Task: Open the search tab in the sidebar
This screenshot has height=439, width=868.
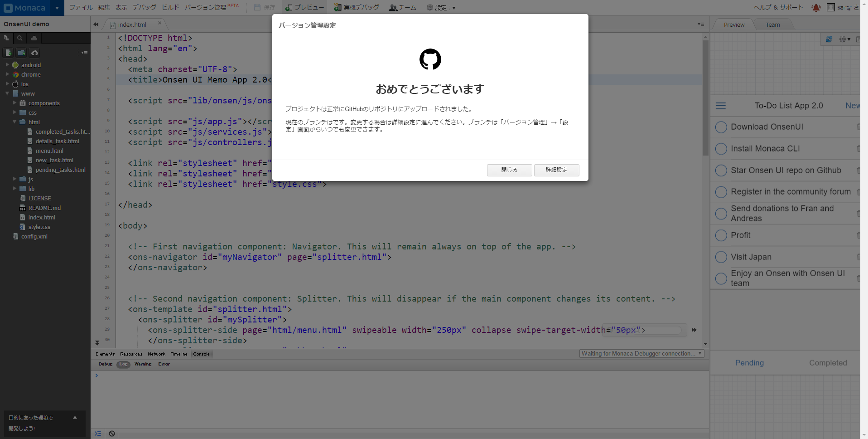Action: [x=20, y=39]
